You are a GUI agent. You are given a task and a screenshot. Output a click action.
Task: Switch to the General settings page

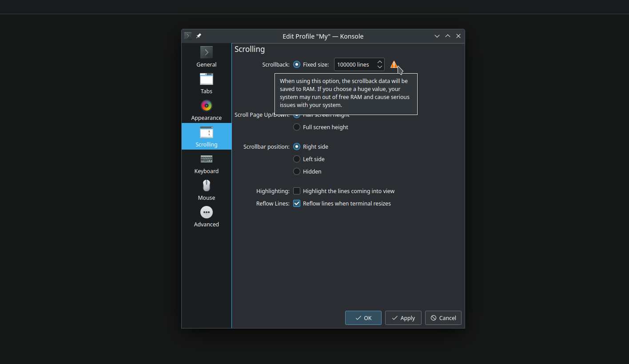pyautogui.click(x=206, y=52)
